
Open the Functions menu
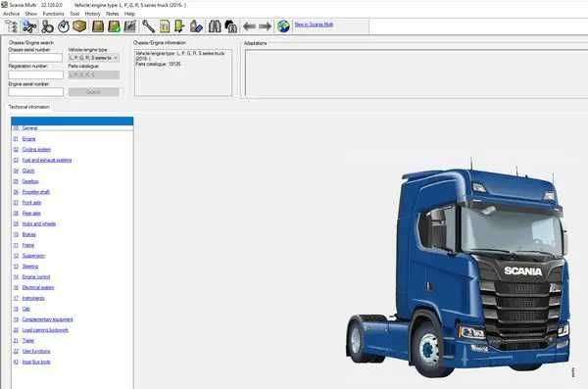click(x=53, y=14)
